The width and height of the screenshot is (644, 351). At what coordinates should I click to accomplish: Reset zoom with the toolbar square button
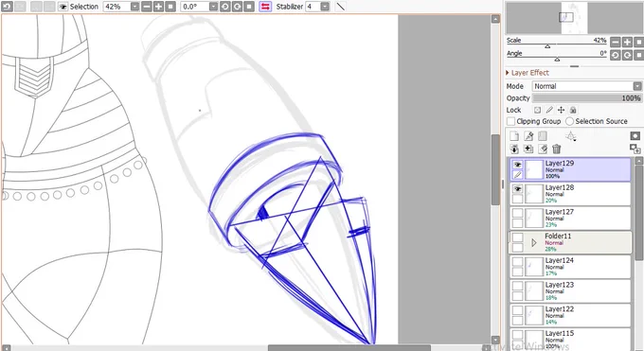click(170, 7)
